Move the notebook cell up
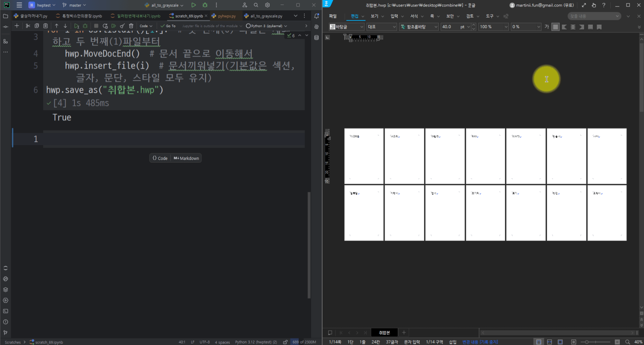 click(57, 26)
